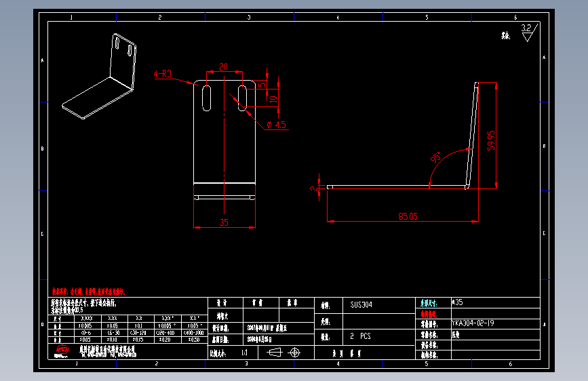
Task: Click the YKA304-02-19 part number
Action: point(473,323)
